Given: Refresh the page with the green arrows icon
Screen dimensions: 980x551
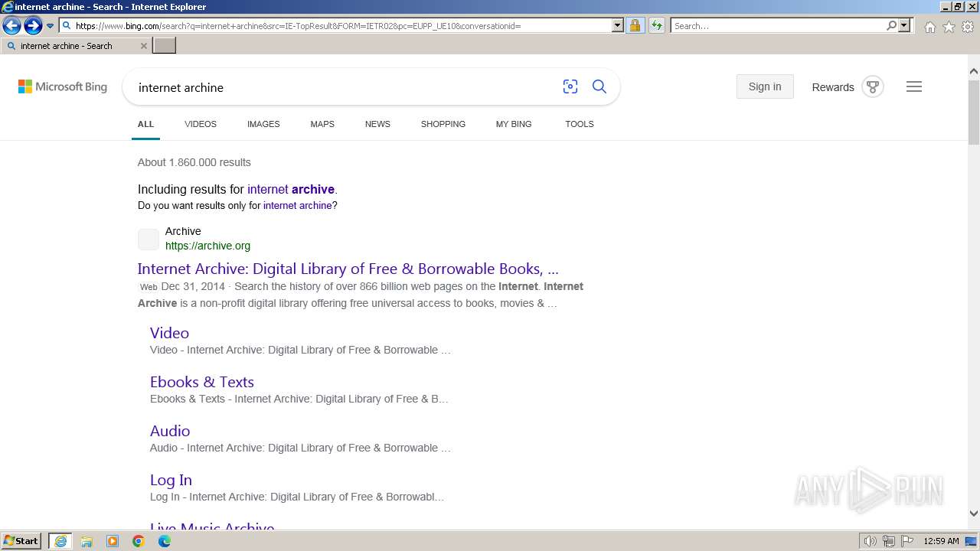Looking at the screenshot, I should pyautogui.click(x=657, y=26).
